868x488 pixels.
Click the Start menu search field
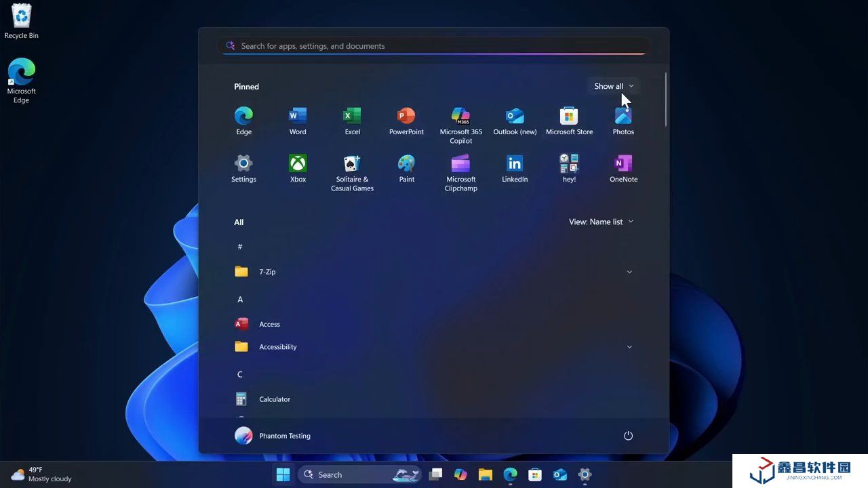point(434,46)
